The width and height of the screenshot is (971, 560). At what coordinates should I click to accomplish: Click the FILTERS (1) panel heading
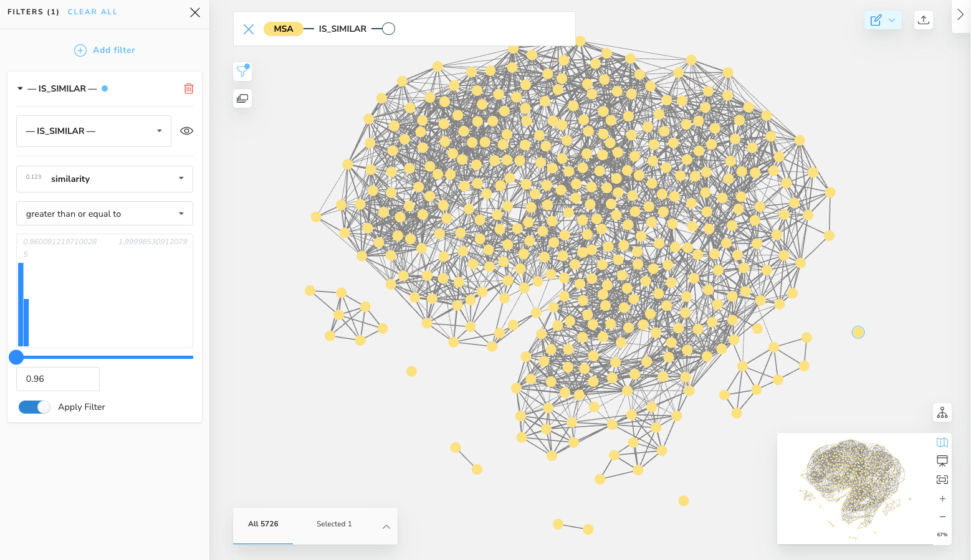33,12
